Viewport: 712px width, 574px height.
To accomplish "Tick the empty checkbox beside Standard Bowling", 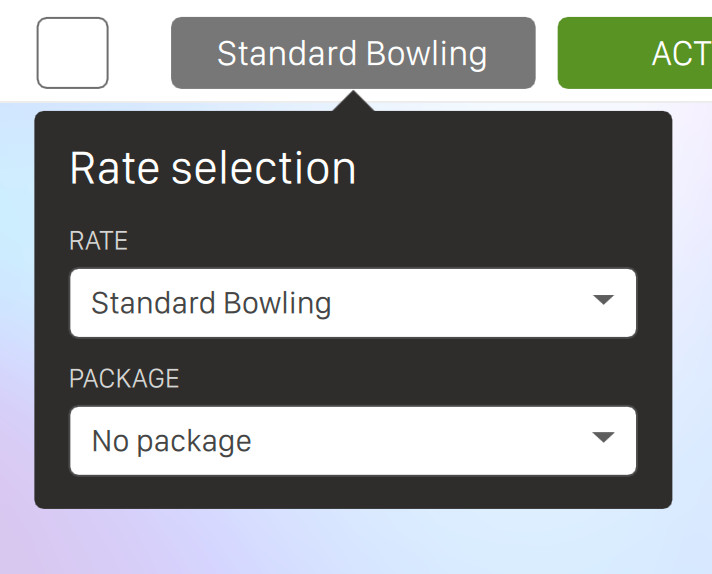I will (x=72, y=53).
